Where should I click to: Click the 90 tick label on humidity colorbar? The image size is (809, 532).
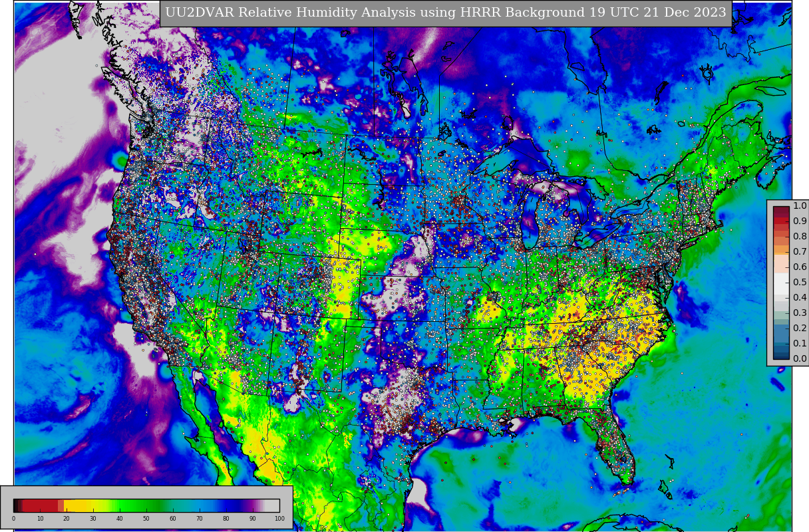[253, 519]
